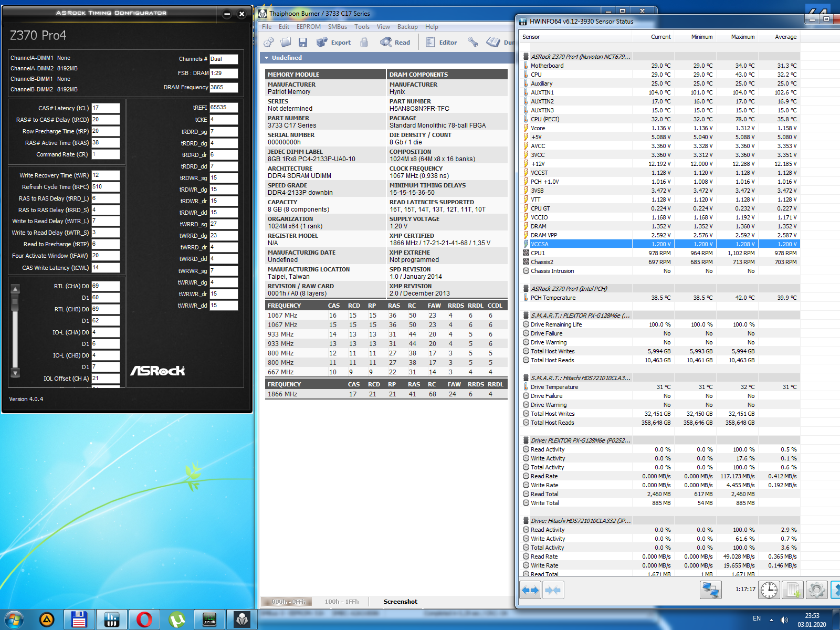Click the log file add icon in HWiNFO
Viewport: 840px width, 630px height.
793,590
